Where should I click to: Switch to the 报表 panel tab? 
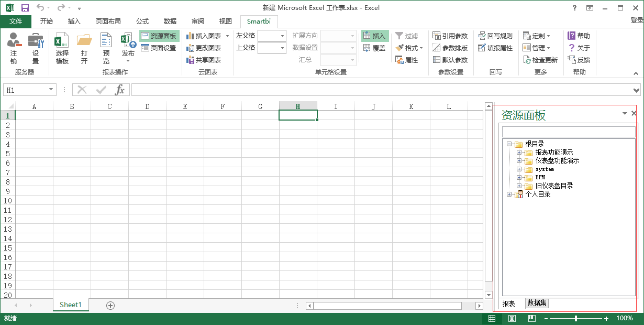click(x=509, y=304)
